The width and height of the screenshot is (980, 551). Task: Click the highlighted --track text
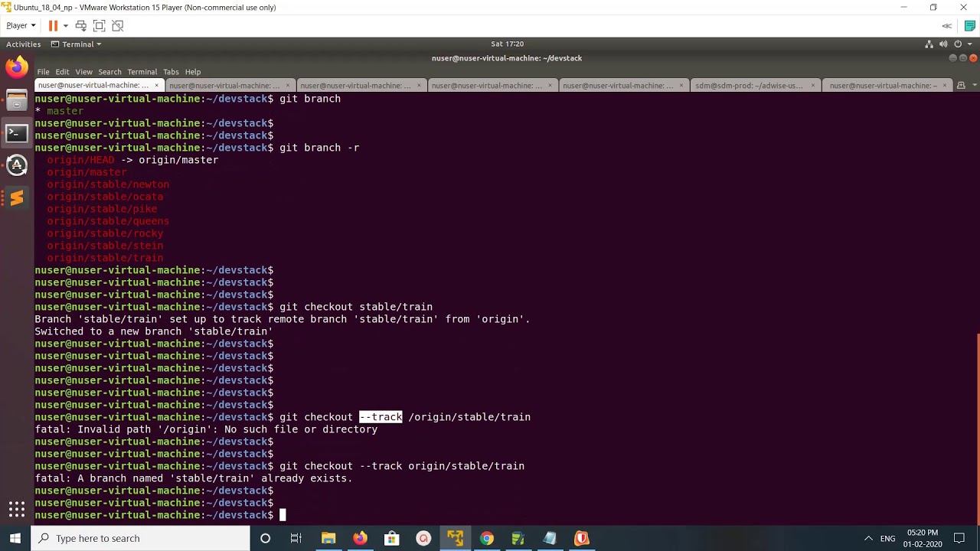[x=381, y=417]
